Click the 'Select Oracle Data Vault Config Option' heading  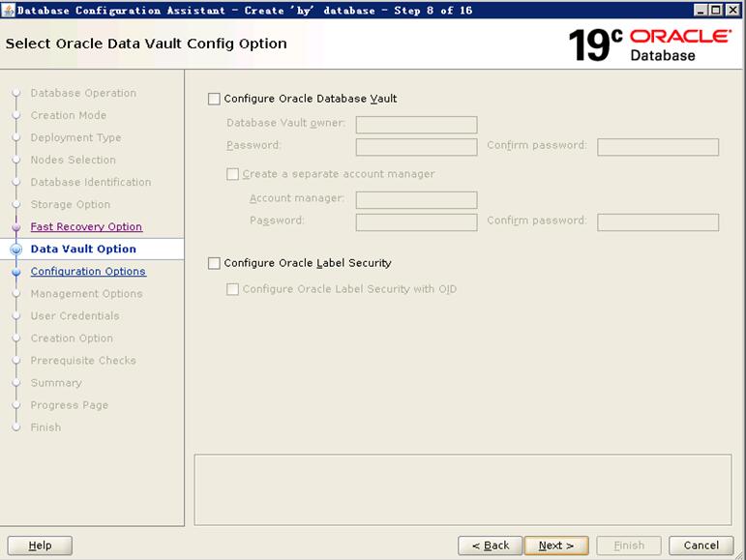146,44
